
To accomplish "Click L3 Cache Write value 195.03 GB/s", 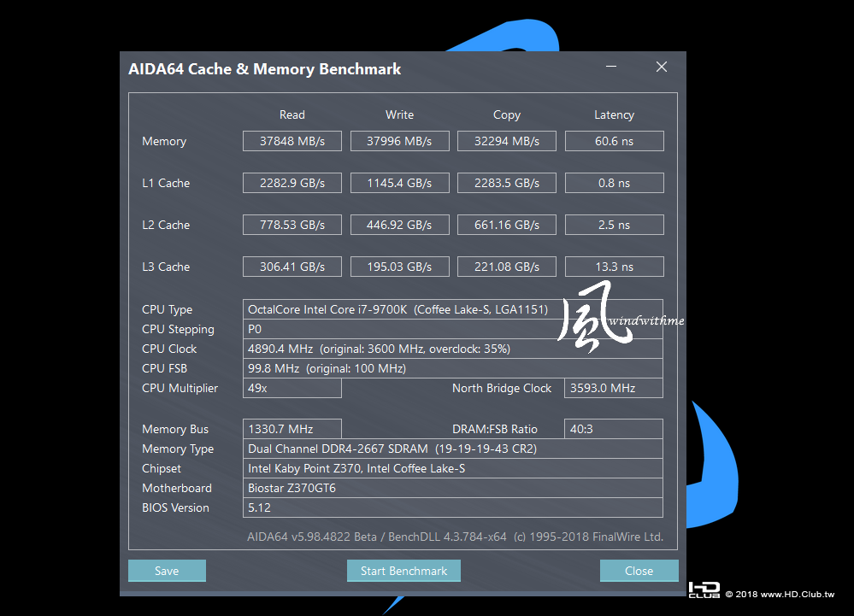I will click(x=399, y=267).
